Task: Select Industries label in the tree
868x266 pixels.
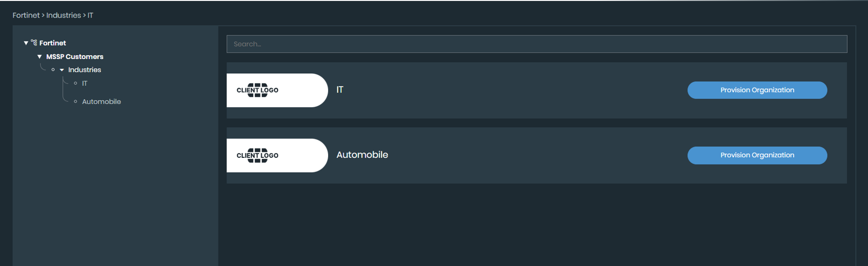Action: (84, 70)
